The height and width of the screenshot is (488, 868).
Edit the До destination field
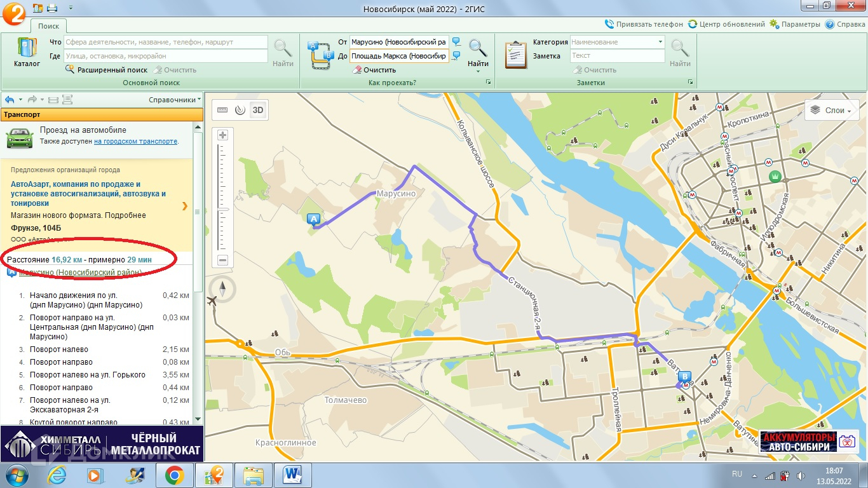click(399, 56)
